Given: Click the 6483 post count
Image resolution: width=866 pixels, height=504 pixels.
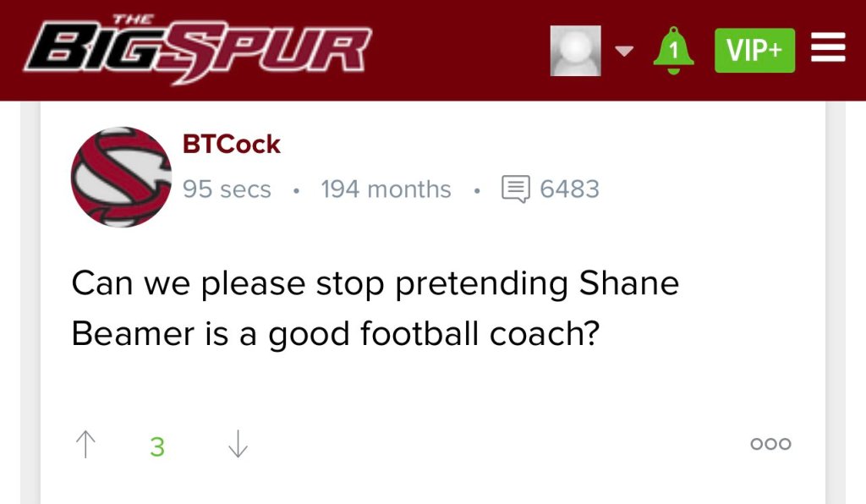Looking at the screenshot, I should click(569, 189).
